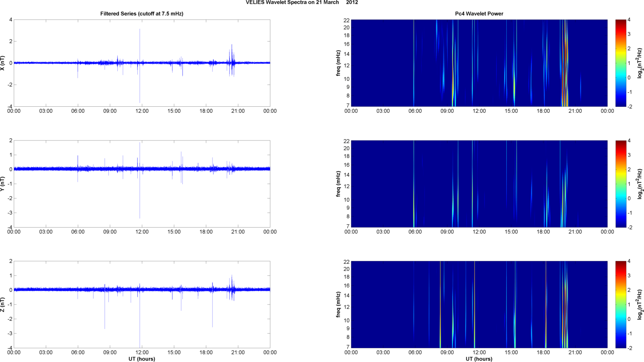Click the log2(nT²/Hz) label beside top colorbar
644x362 pixels.
(639, 63)
